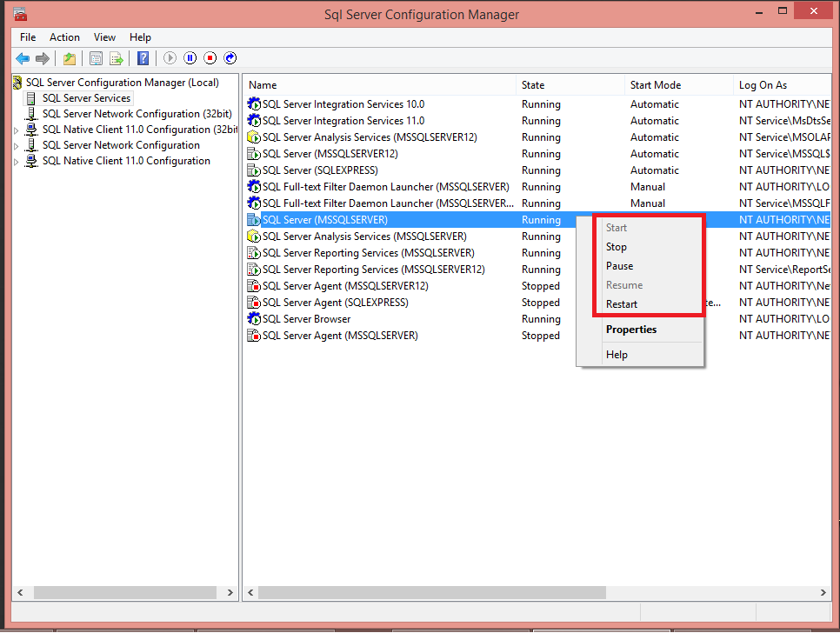Sort by the Start Mode column header

678,85
